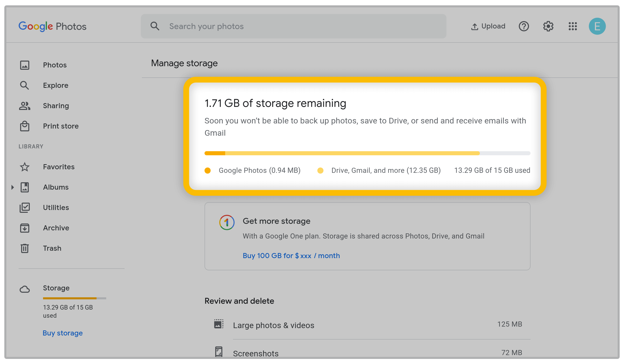Viewport: 624px width, 364px height.
Task: Click the Buy storage link
Action: 63,333
